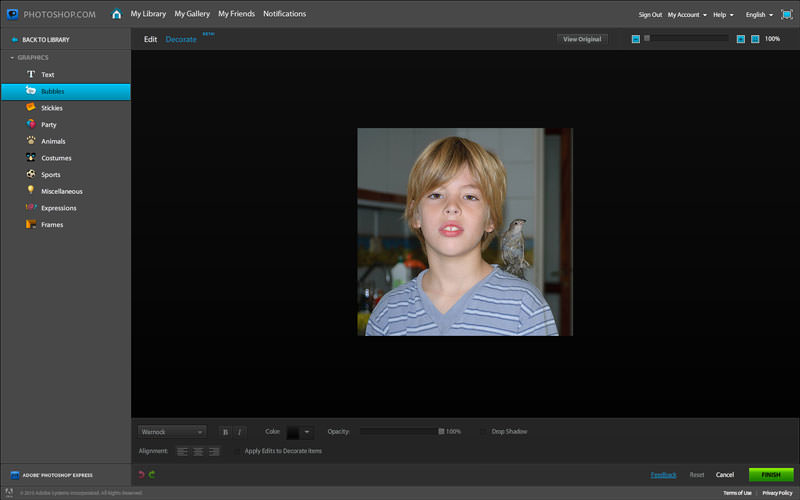Click Sign Out

coord(650,15)
